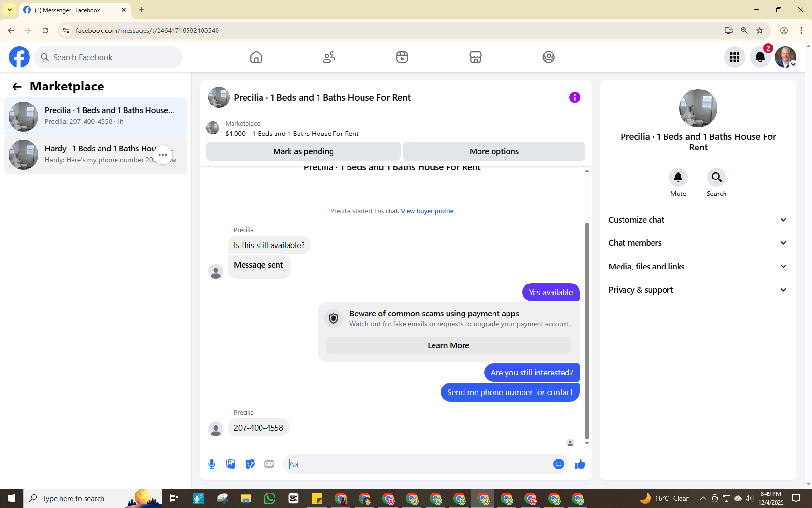Show hidden system tray icons chevron
Screen dimensions: 812x508
tap(703, 498)
